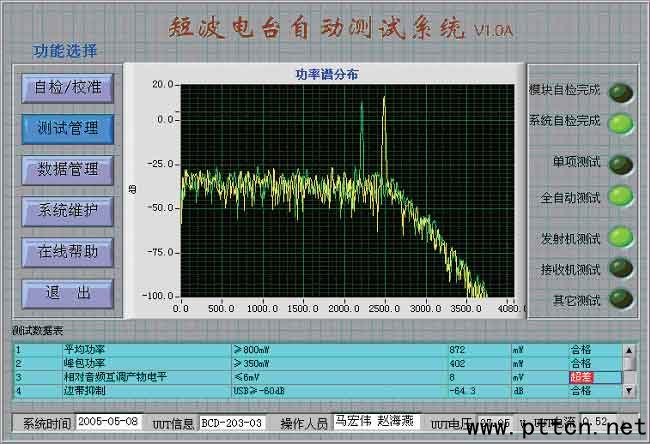This screenshot has height=444, width=650.
Task: Click the 接收机测试 indicator LED
Action: [x=621, y=267]
